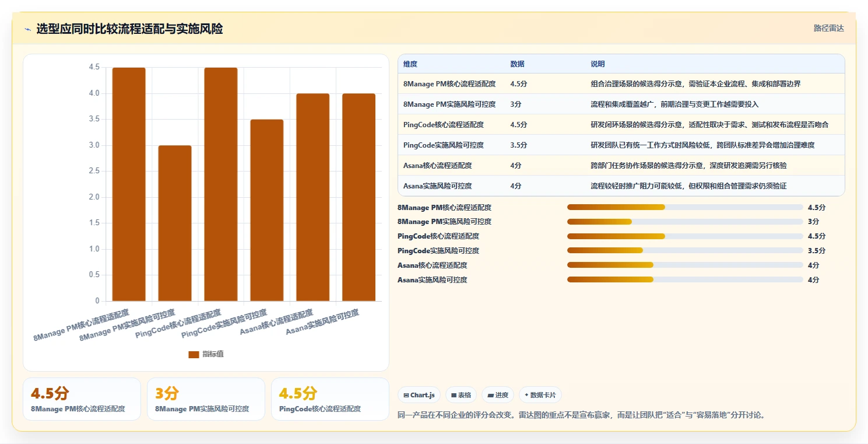Click the PingCode核心流程适配度 bar in the chart
Viewport: 868px width, 444px height.
[221, 184]
